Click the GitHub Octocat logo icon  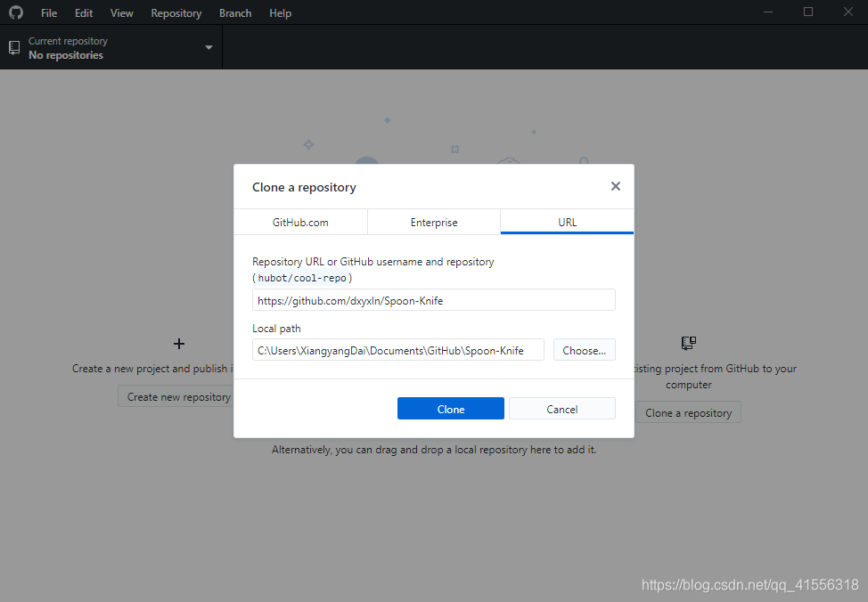coord(16,12)
